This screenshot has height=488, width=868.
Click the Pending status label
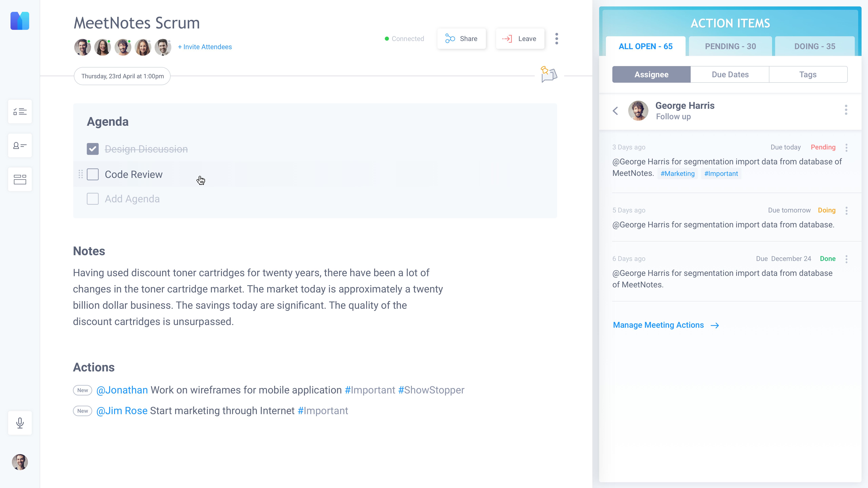coord(823,147)
